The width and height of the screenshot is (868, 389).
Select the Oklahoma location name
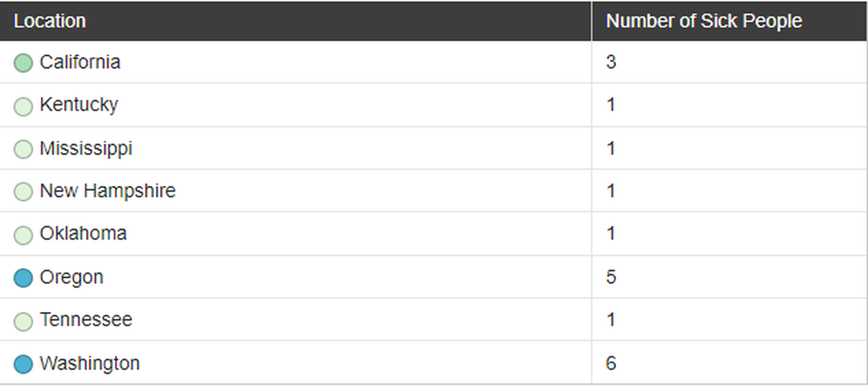click(x=83, y=233)
